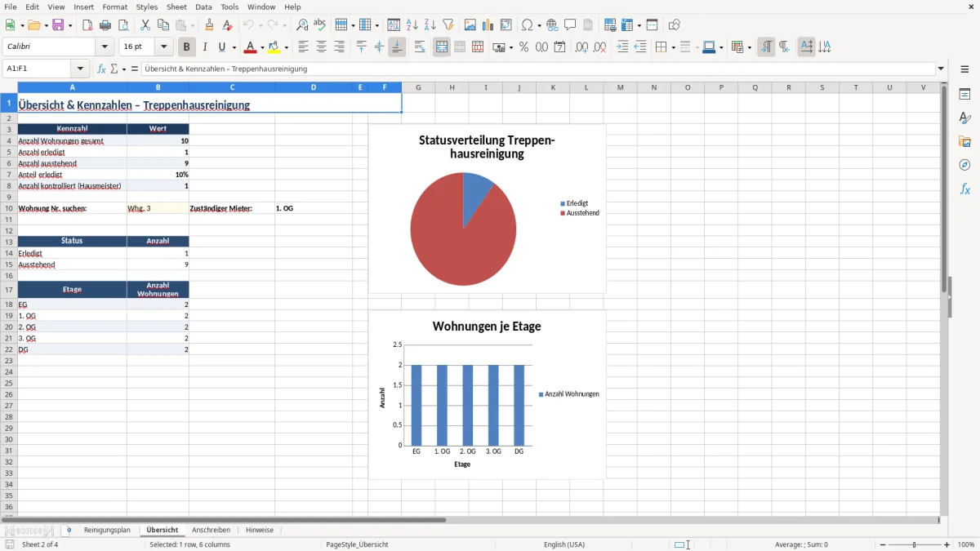980x551 pixels.
Task: Click in the formula bar input field
Action: [537, 69]
